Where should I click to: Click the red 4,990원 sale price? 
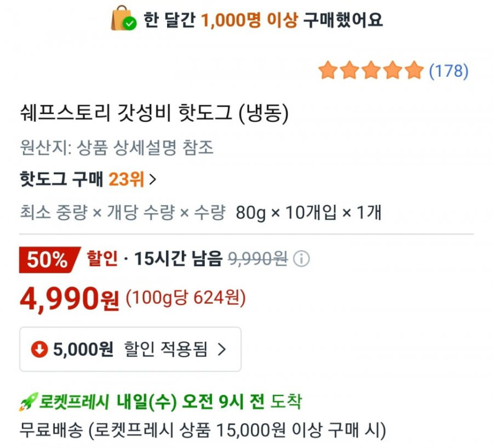click(70, 299)
